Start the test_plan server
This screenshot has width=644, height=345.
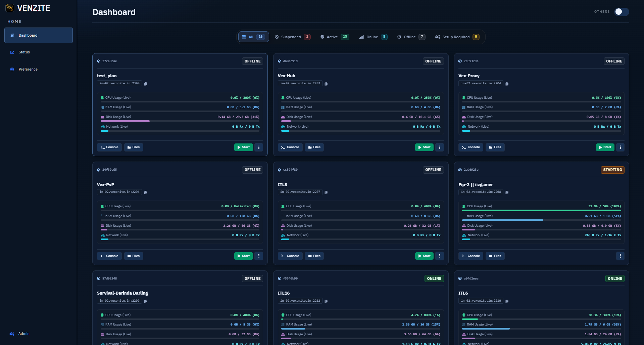pyautogui.click(x=244, y=147)
